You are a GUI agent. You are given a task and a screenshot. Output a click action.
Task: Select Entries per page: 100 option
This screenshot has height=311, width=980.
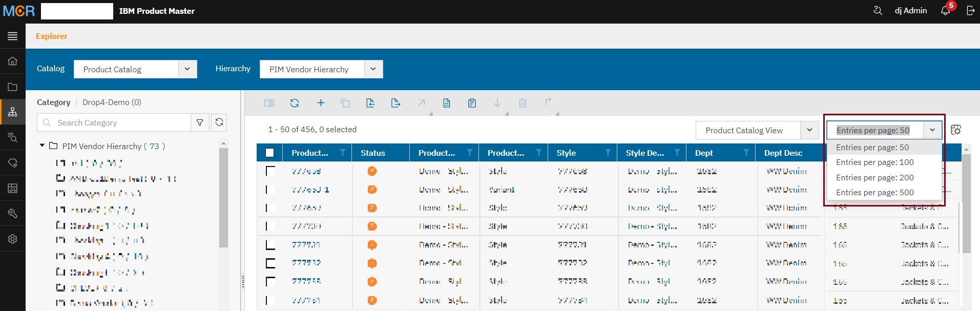pyautogui.click(x=874, y=162)
